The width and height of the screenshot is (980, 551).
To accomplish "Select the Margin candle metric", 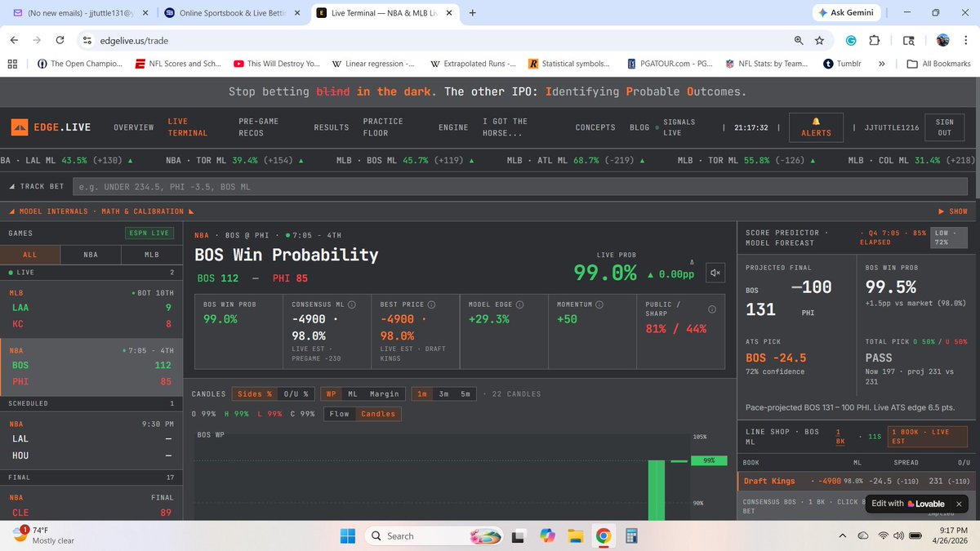I will click(x=384, y=393).
